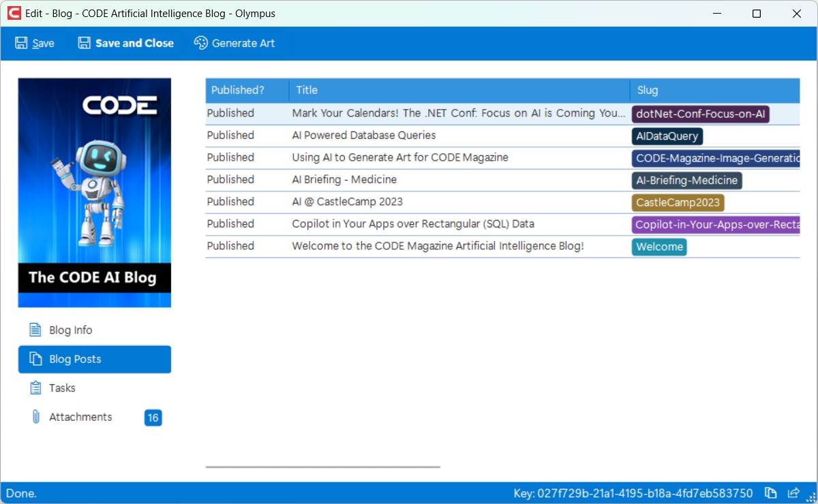Select the 'Welcome to the CODE Magazine' title

click(x=438, y=246)
